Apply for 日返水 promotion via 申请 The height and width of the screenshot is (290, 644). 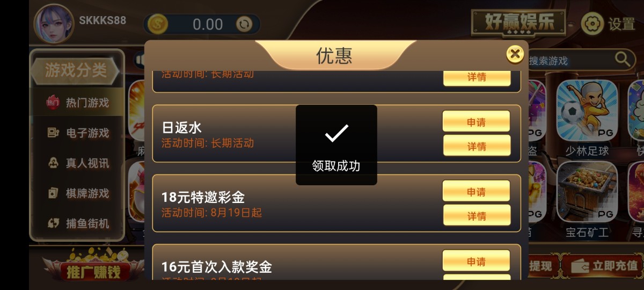pyautogui.click(x=476, y=121)
